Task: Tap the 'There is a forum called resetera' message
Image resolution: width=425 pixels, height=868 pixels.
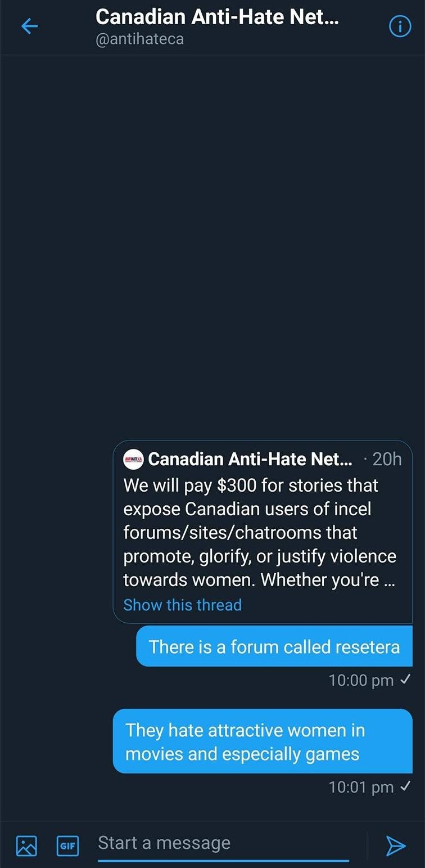Action: (274, 646)
